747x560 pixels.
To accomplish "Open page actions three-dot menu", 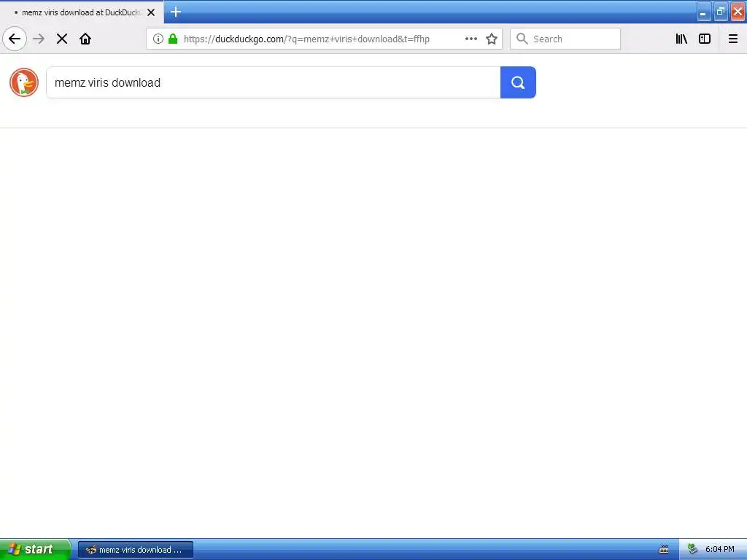I will 471,39.
